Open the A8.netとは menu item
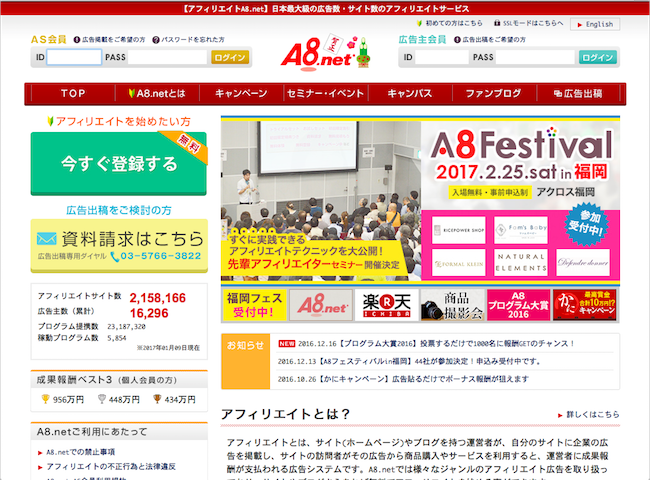 (158, 94)
